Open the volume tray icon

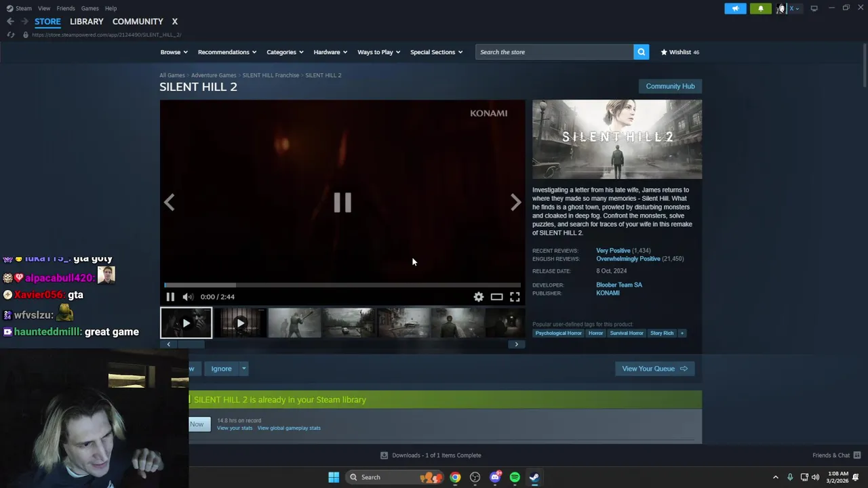pos(815,477)
